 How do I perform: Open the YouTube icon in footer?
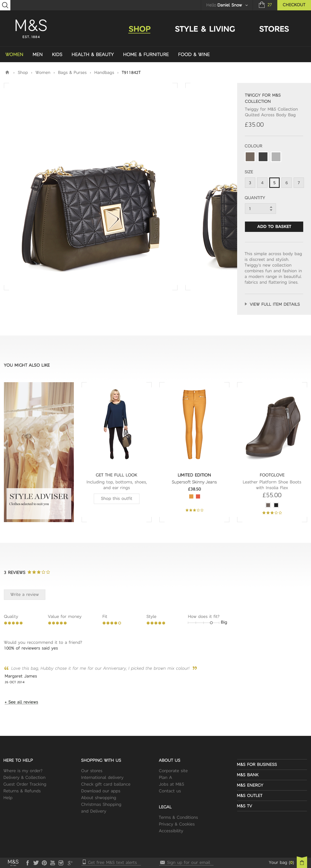click(x=53, y=863)
